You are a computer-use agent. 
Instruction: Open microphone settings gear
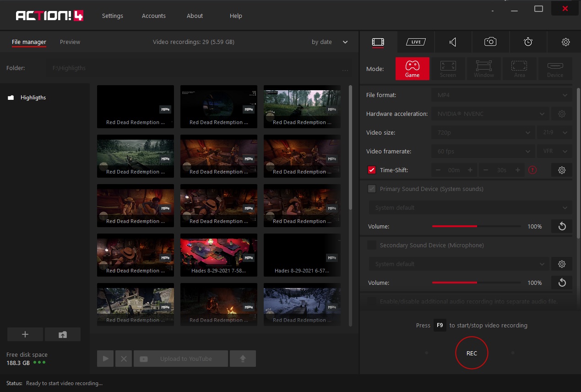(562, 264)
